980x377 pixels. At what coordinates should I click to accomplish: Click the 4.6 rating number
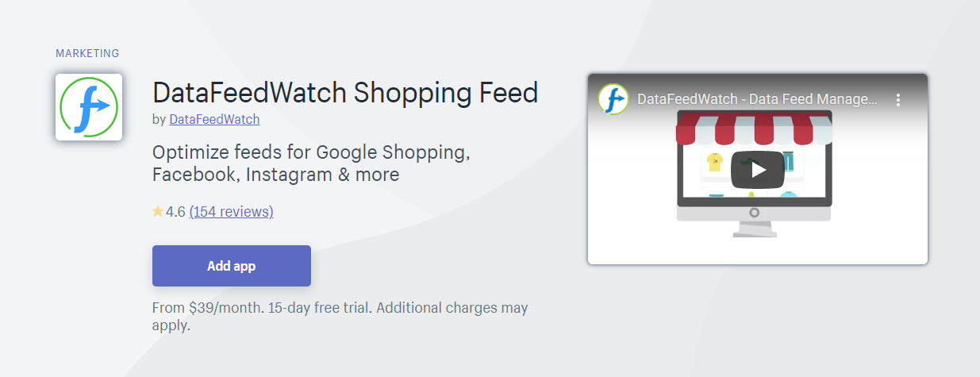175,212
